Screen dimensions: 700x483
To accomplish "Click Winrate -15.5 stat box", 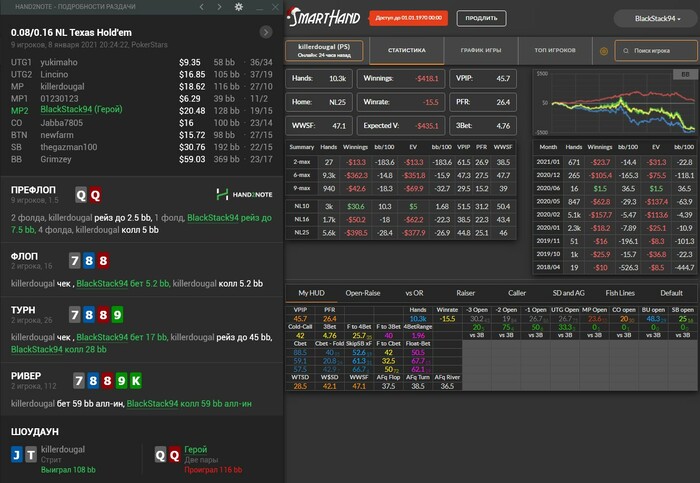I will click(401, 102).
